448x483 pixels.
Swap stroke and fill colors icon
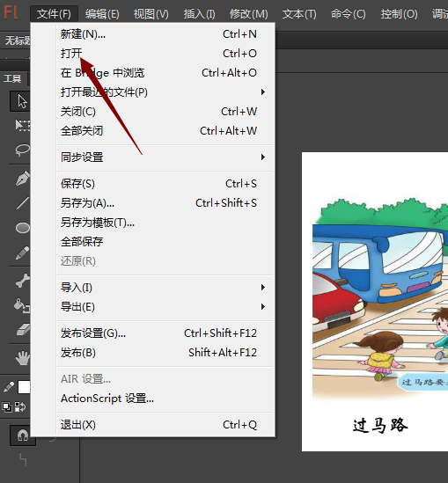[x=20, y=407]
